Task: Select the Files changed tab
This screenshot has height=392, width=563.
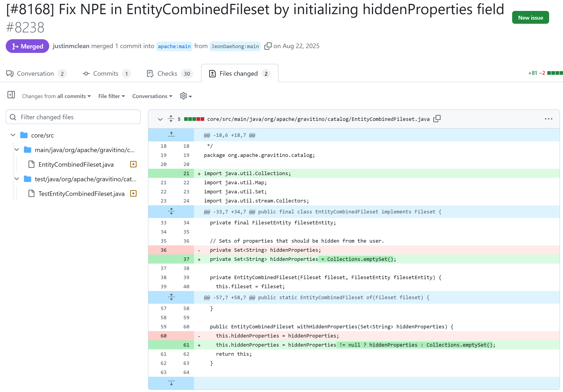Action: 240,74
